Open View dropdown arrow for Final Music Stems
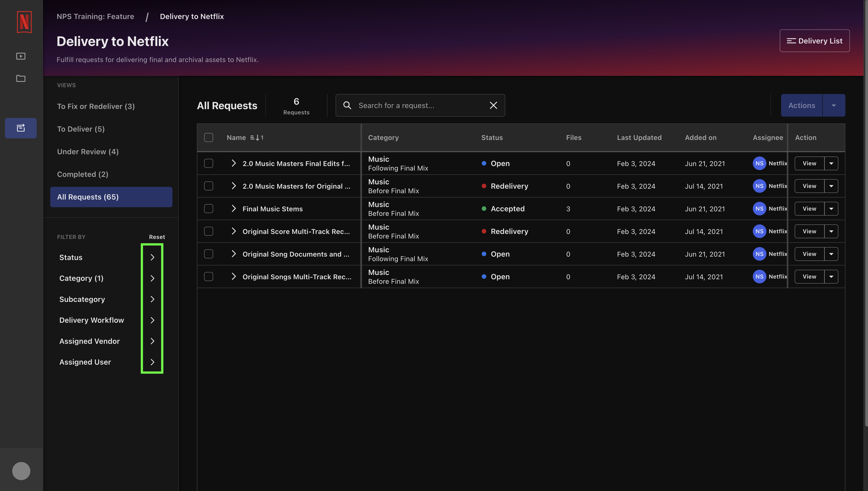The image size is (868, 491). 831,209
